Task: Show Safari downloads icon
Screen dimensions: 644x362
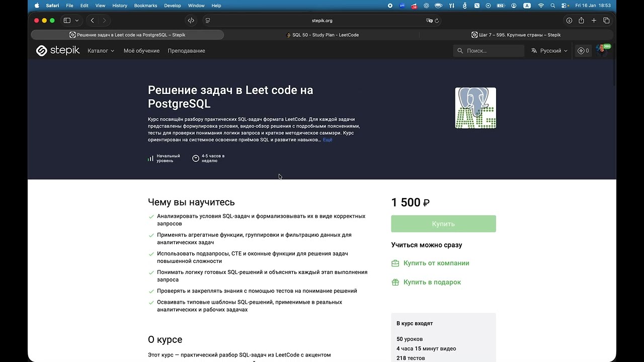Action: click(569, 21)
